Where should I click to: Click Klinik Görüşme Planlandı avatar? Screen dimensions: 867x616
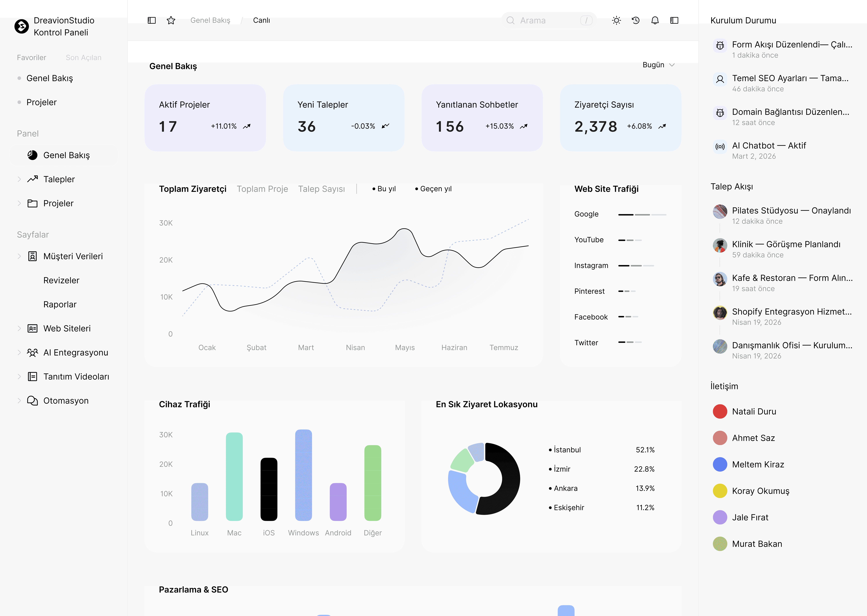(x=720, y=245)
